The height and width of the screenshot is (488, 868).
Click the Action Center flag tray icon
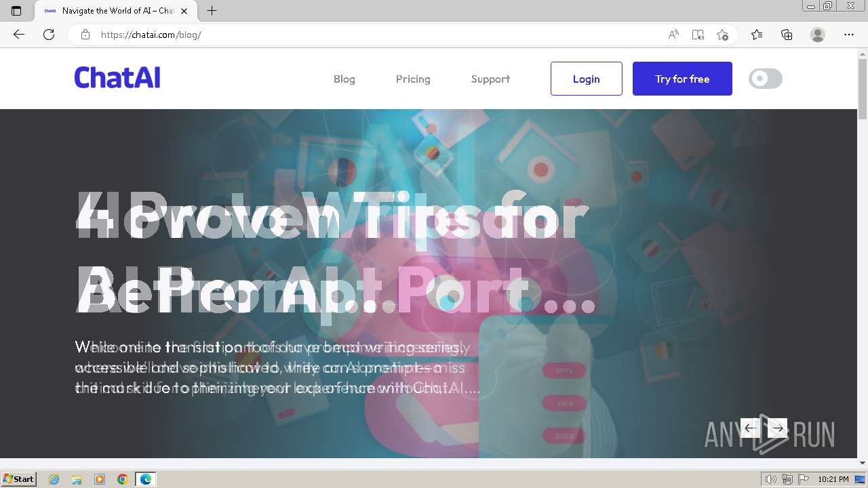(x=804, y=479)
